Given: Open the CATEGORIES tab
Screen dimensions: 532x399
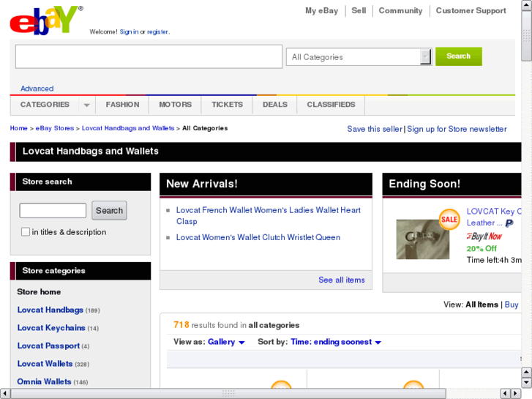Looking at the screenshot, I should 45,105.
